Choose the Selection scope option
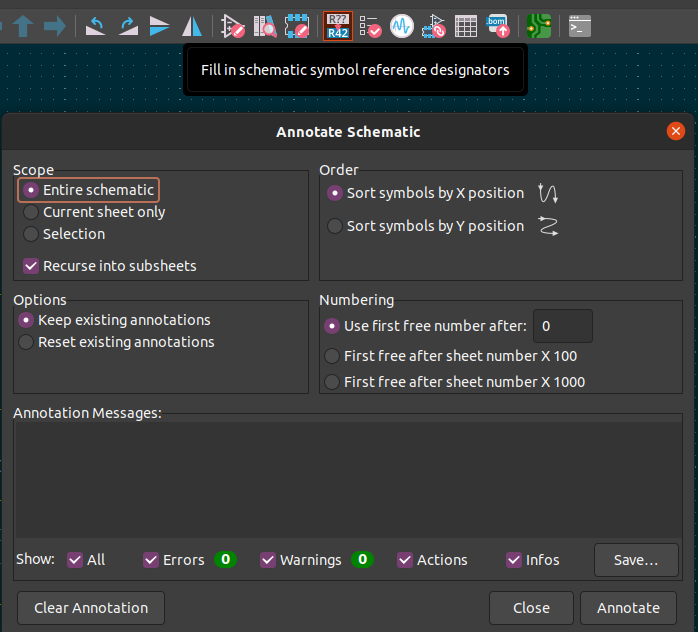Image resolution: width=698 pixels, height=632 pixels. [x=64, y=234]
